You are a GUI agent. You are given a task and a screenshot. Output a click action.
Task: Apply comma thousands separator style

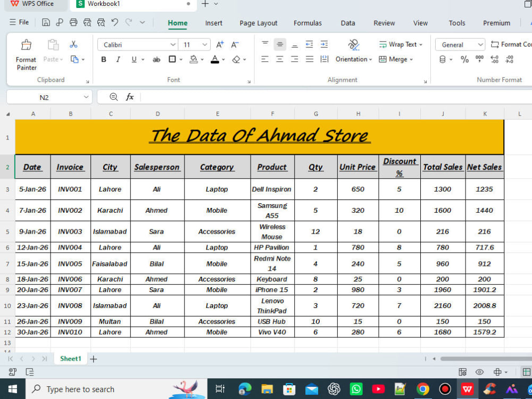pos(479,60)
